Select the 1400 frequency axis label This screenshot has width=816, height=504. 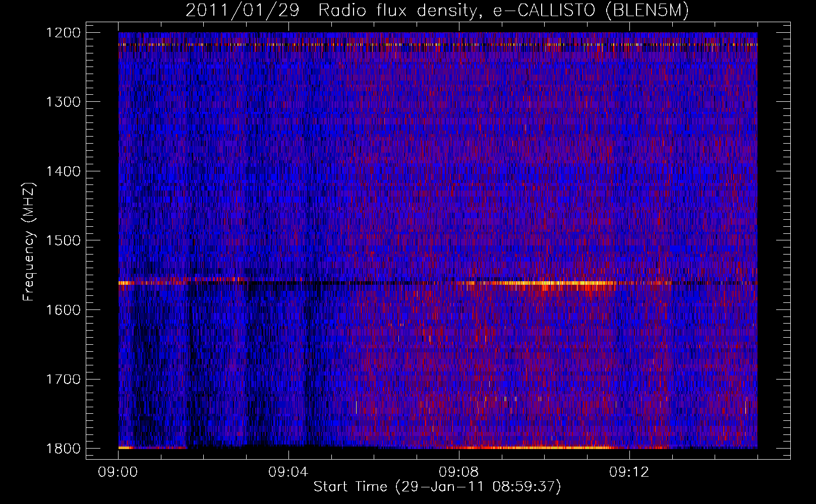pyautogui.click(x=63, y=171)
